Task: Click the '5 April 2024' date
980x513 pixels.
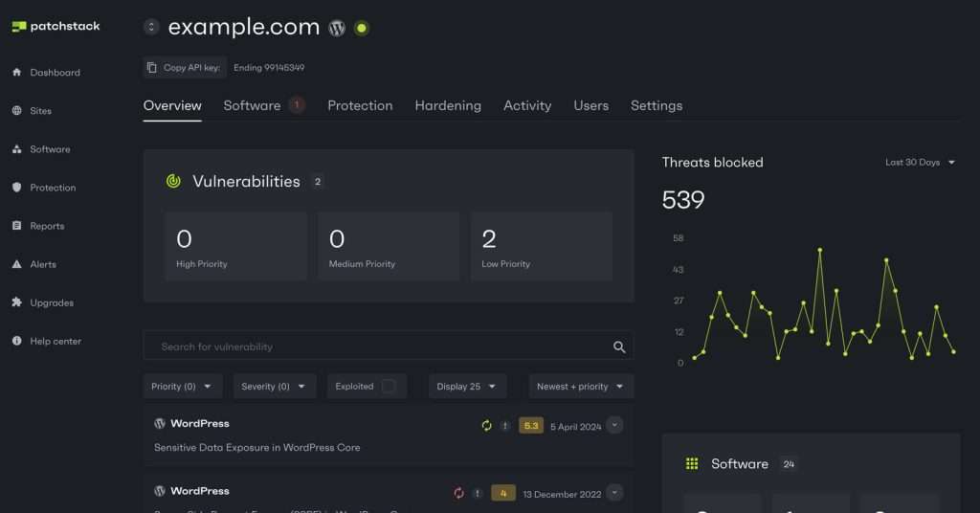Action: pos(575,427)
